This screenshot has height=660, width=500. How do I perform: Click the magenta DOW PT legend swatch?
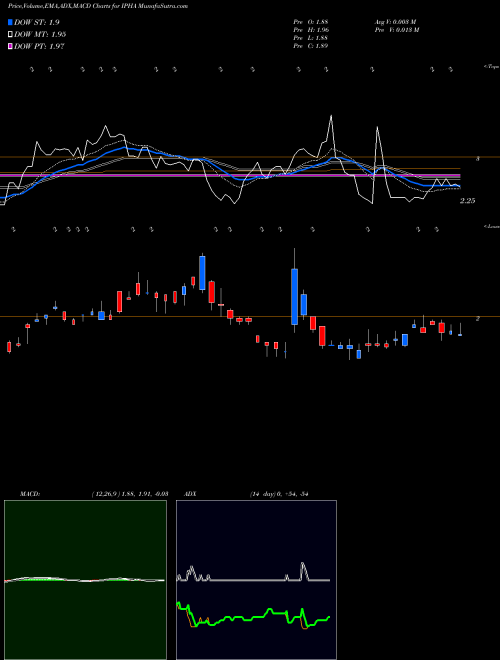[x=10, y=46]
